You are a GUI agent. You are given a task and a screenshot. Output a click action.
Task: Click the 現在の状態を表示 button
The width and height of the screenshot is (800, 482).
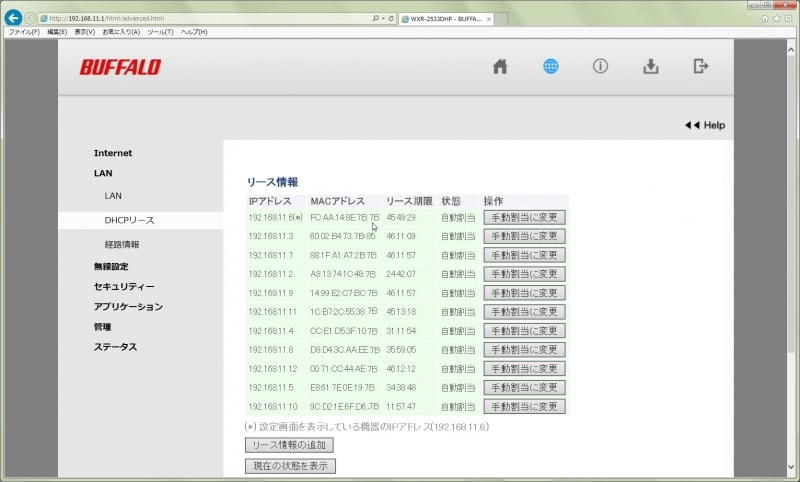pyautogui.click(x=290, y=466)
